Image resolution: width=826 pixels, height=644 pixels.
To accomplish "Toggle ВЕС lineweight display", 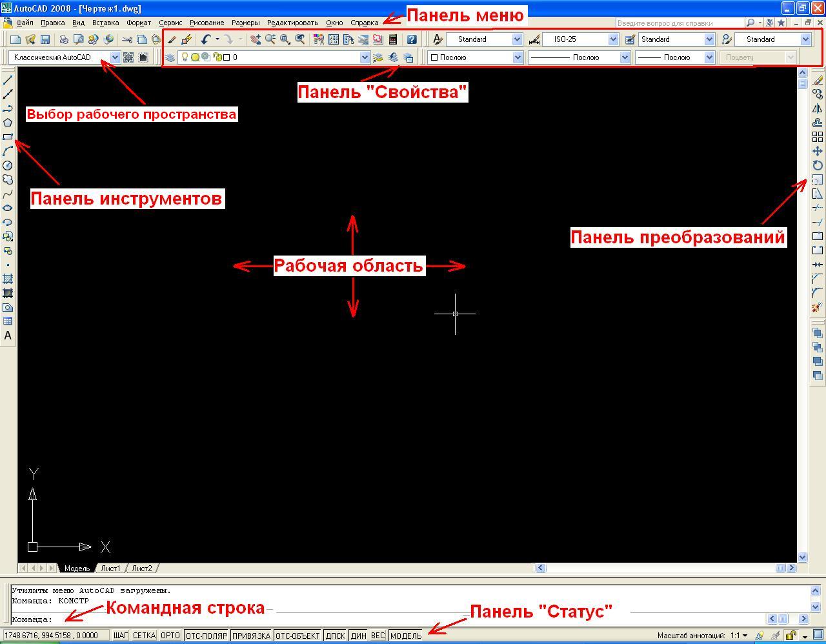I will (378, 636).
